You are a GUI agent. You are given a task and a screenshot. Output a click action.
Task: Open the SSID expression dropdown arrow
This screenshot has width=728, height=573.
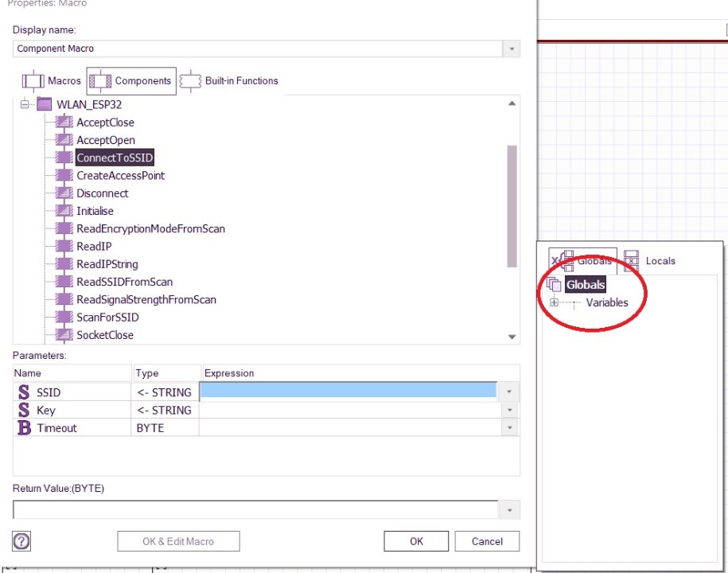click(509, 392)
